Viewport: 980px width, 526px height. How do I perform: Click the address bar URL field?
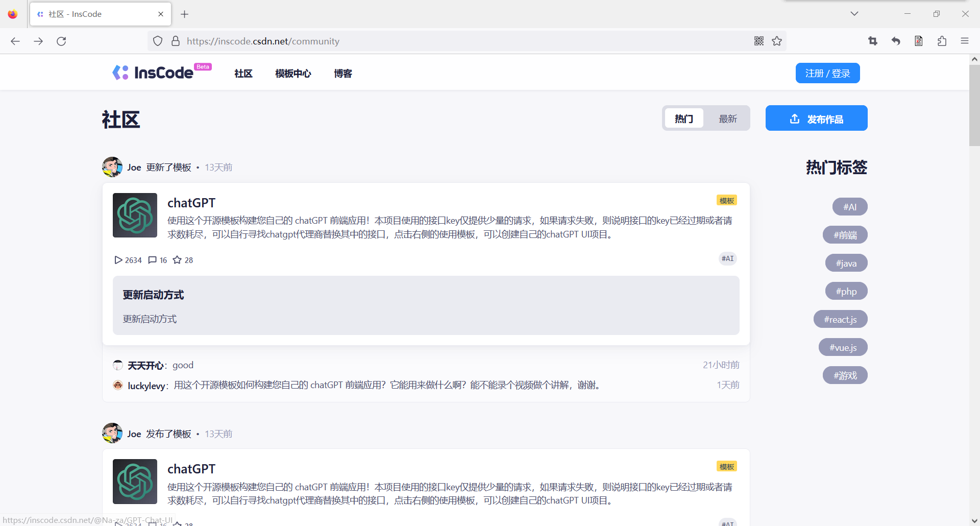[x=467, y=41]
